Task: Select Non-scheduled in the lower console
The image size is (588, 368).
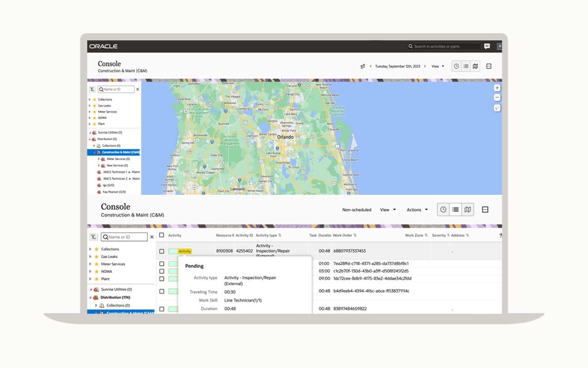Action: click(357, 210)
